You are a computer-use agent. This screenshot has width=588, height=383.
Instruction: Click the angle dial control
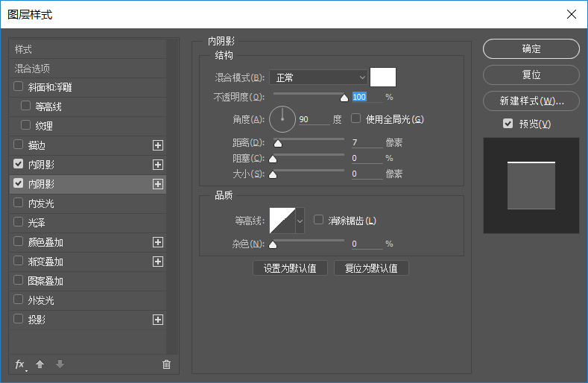coord(282,119)
